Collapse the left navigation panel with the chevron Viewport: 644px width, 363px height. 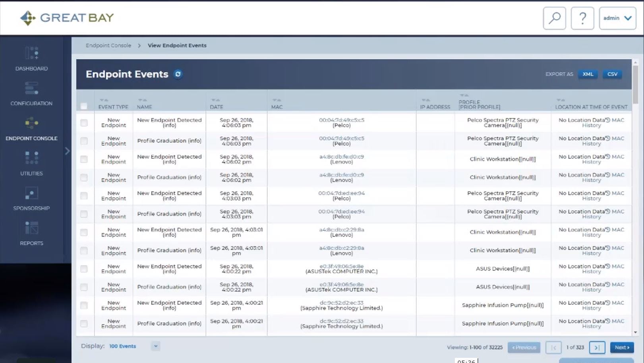coord(67,151)
